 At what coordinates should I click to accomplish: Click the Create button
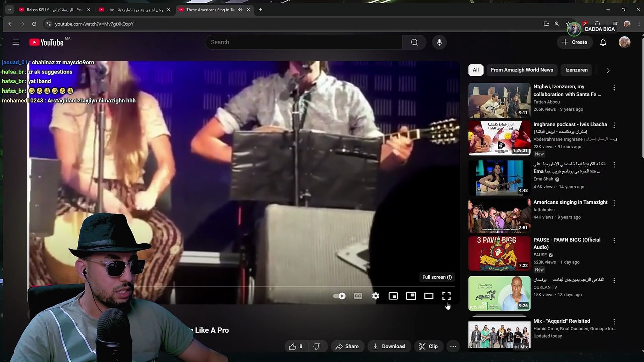click(x=574, y=42)
